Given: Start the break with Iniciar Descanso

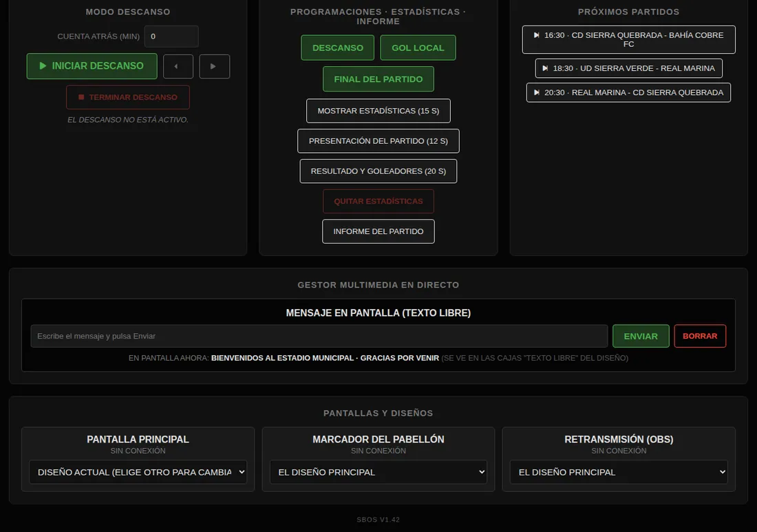Looking at the screenshot, I should (92, 65).
